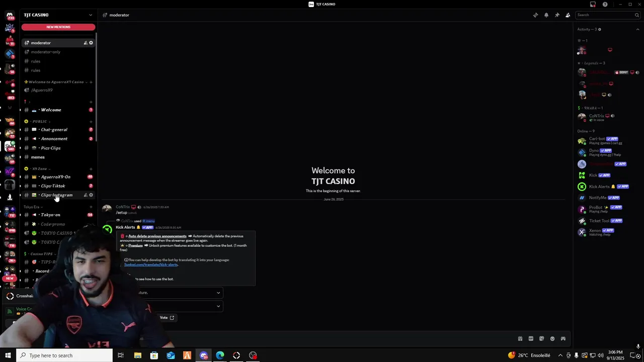Open TJT CASINO server header dropdown

coord(58,15)
